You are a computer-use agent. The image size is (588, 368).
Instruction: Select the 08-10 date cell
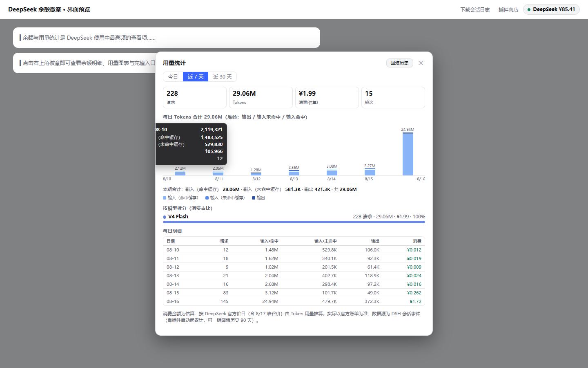pos(173,250)
